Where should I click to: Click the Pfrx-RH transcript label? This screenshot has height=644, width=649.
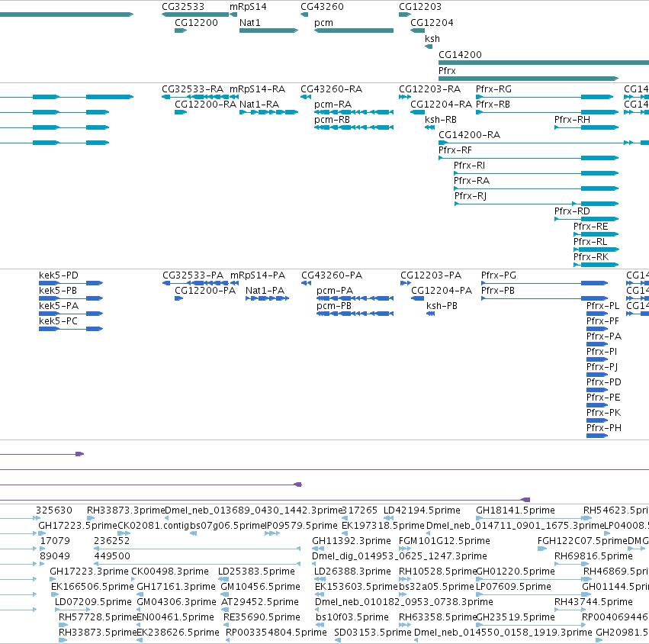(572, 120)
